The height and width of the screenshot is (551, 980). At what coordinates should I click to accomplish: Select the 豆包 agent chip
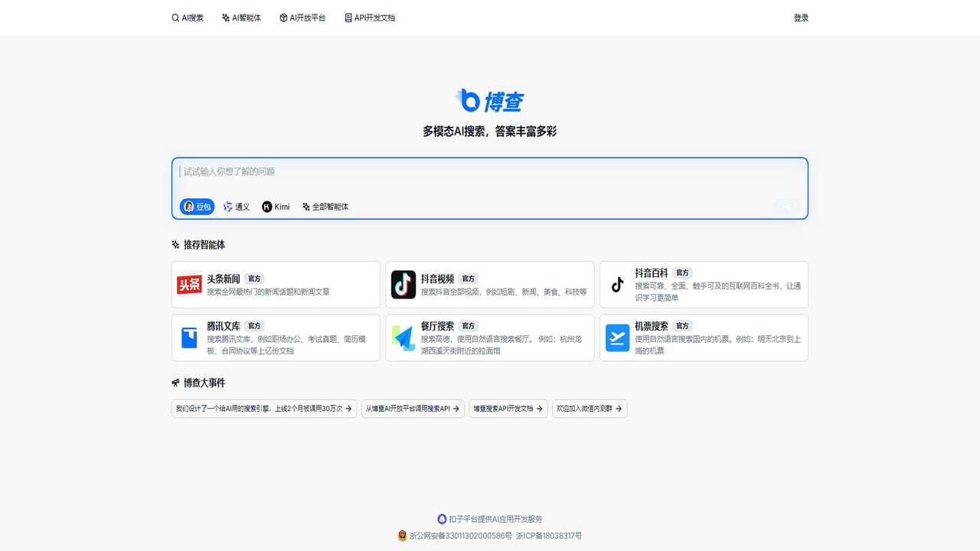[x=197, y=207]
